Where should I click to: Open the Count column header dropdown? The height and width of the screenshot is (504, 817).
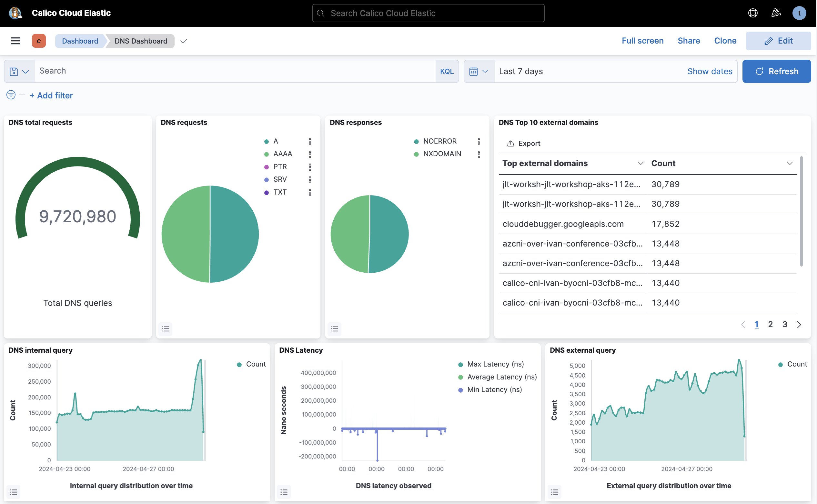click(x=789, y=163)
